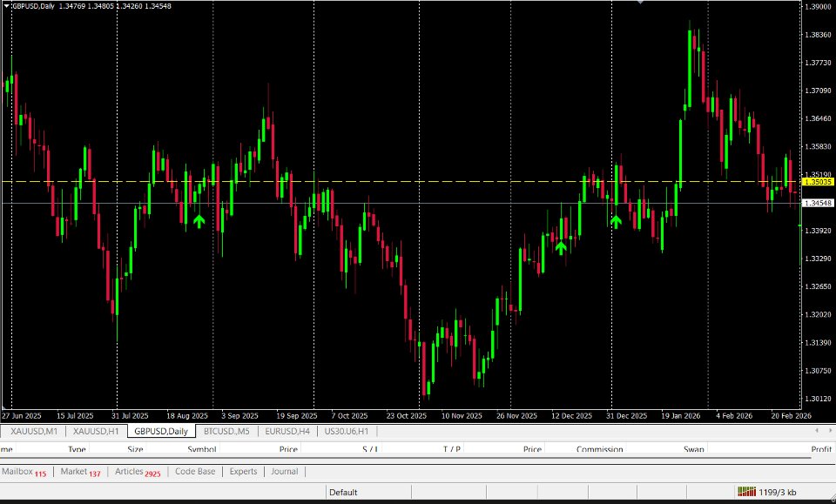
Task: Click the chart shift triangle at chart top
Action: tap(640, 2)
